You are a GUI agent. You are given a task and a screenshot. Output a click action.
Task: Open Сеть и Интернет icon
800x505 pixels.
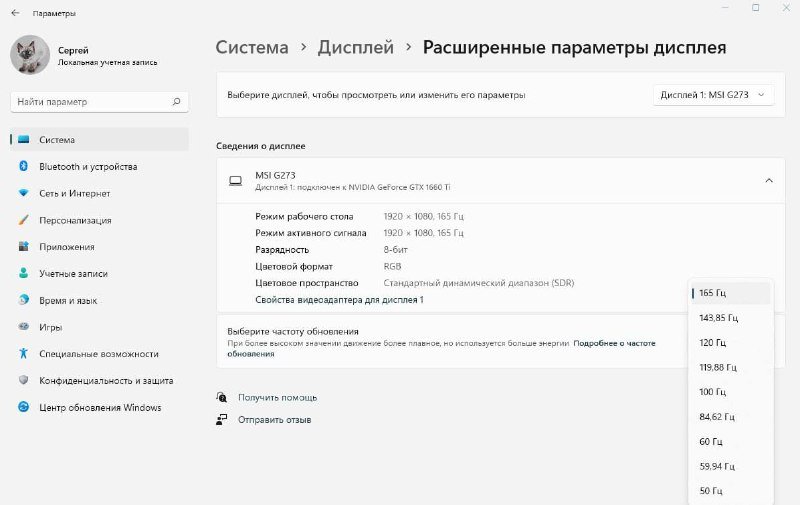23,193
